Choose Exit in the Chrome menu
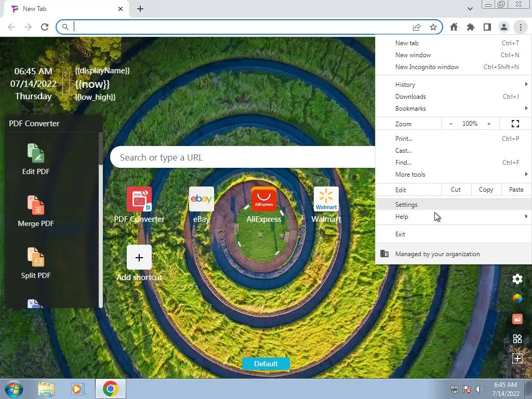 (453, 234)
